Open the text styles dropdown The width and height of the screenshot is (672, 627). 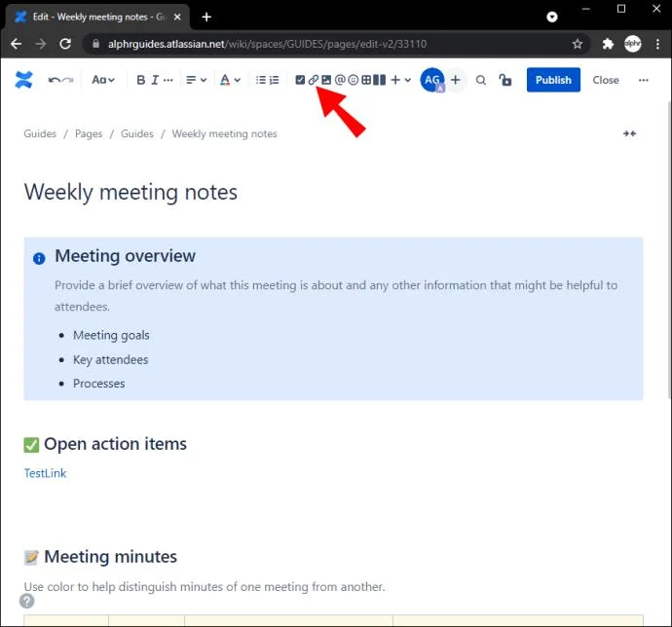(103, 80)
